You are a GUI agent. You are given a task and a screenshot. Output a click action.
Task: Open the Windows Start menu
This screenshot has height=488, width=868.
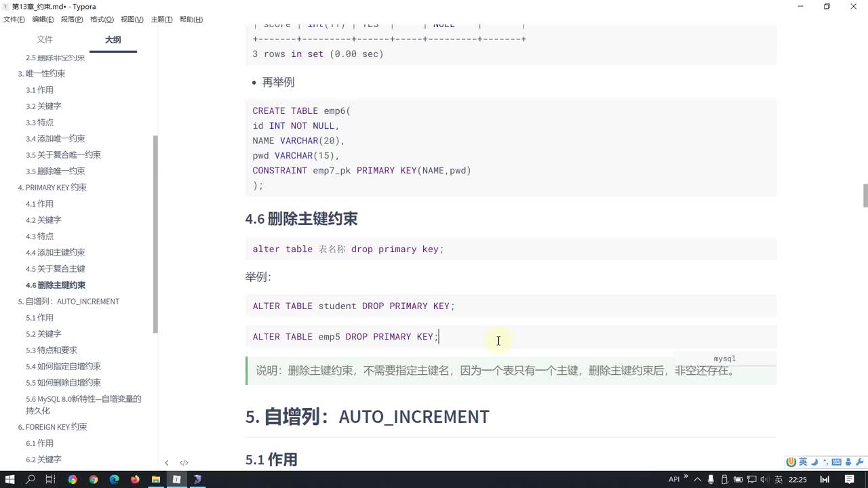10,479
